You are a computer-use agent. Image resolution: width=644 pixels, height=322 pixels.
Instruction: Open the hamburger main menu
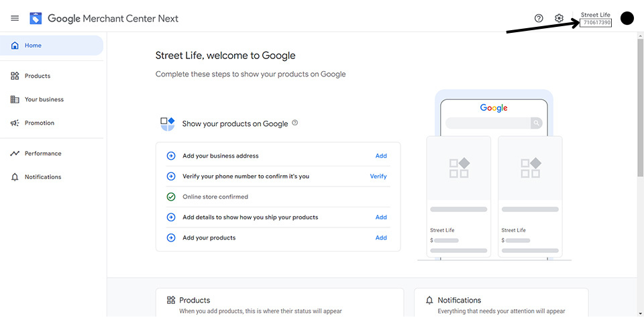point(15,19)
